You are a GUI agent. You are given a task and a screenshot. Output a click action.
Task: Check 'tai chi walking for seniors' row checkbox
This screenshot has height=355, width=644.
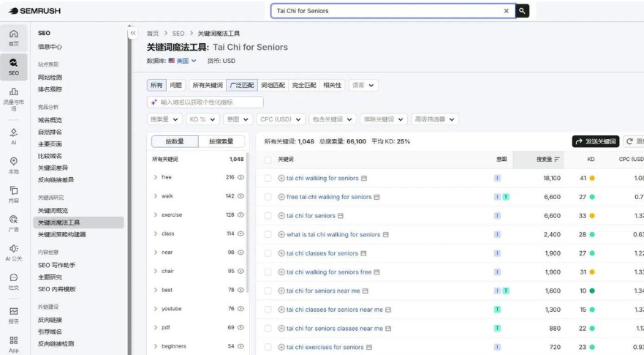point(268,178)
